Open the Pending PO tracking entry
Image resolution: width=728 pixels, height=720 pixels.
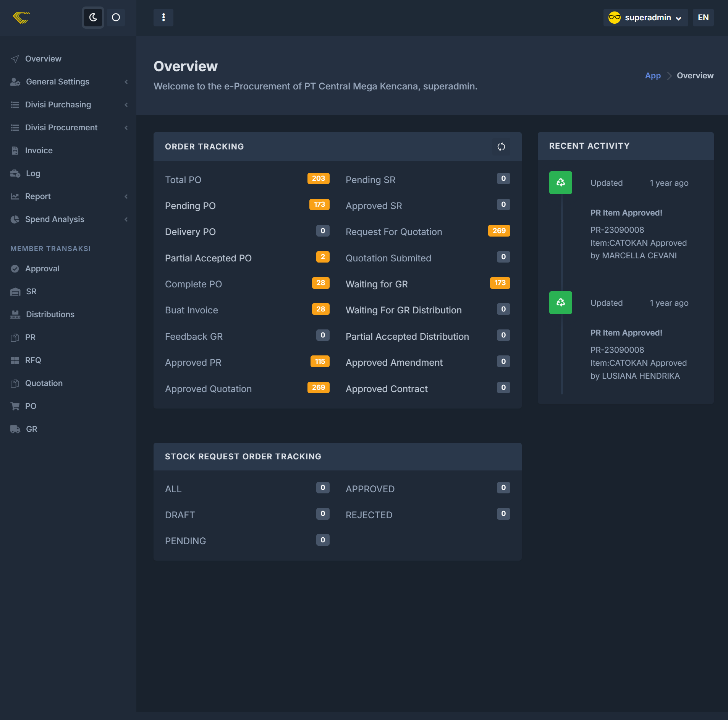tap(190, 206)
